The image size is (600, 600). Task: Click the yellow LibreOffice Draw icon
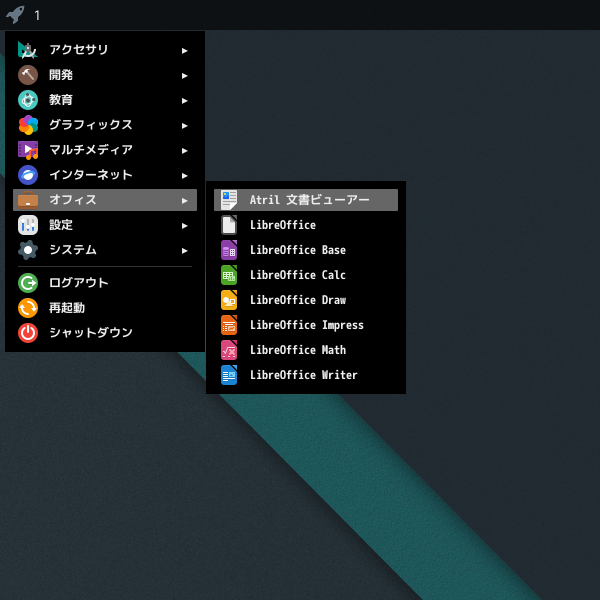[229, 300]
